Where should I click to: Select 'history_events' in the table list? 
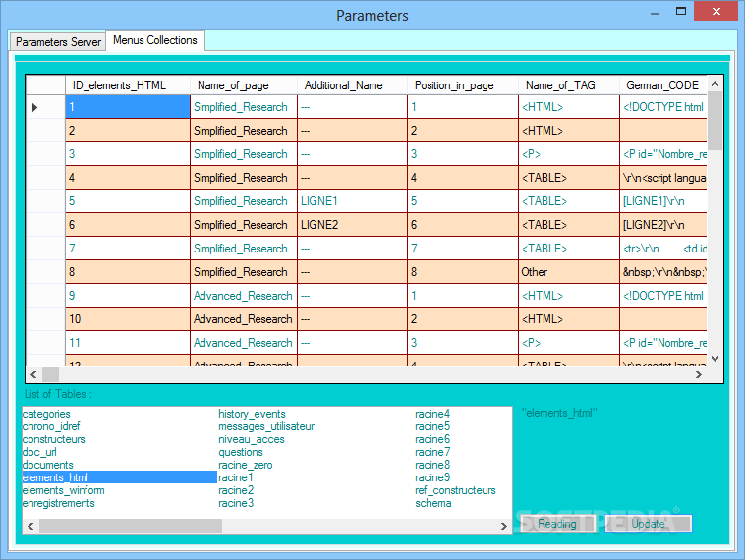(252, 414)
